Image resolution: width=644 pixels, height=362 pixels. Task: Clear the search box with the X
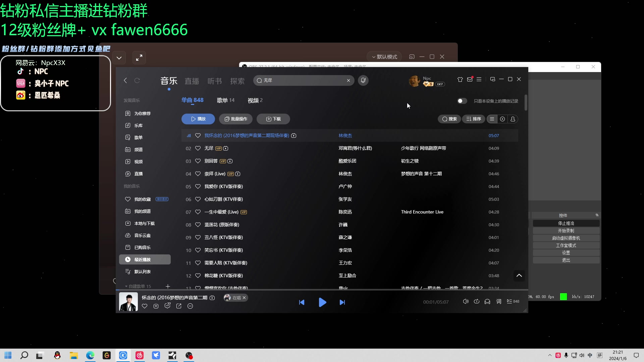click(348, 80)
